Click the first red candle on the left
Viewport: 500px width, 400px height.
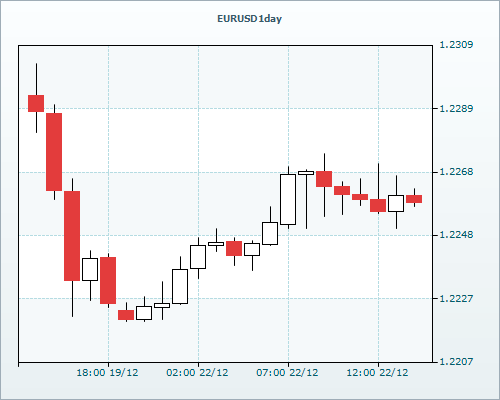coord(36,103)
